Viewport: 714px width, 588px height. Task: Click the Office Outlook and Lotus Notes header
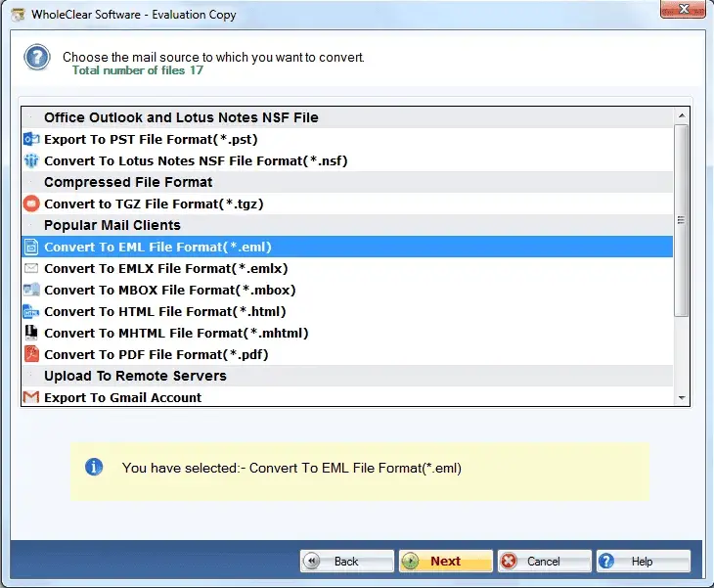[x=347, y=117]
